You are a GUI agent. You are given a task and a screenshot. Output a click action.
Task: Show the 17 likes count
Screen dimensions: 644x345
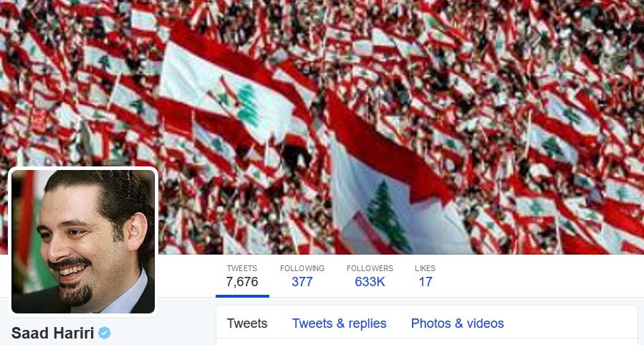pyautogui.click(x=425, y=282)
